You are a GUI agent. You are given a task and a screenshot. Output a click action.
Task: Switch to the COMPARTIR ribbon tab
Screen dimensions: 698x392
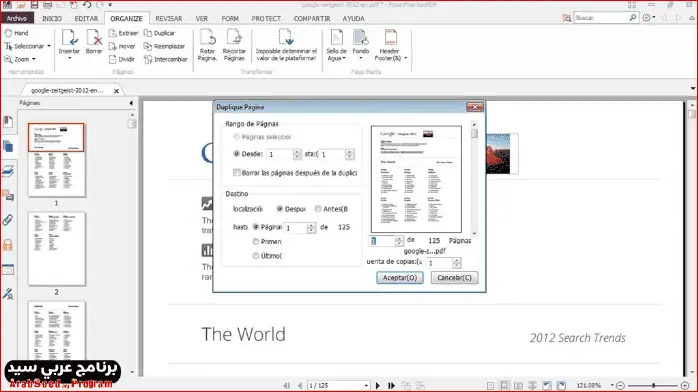pyautogui.click(x=312, y=19)
